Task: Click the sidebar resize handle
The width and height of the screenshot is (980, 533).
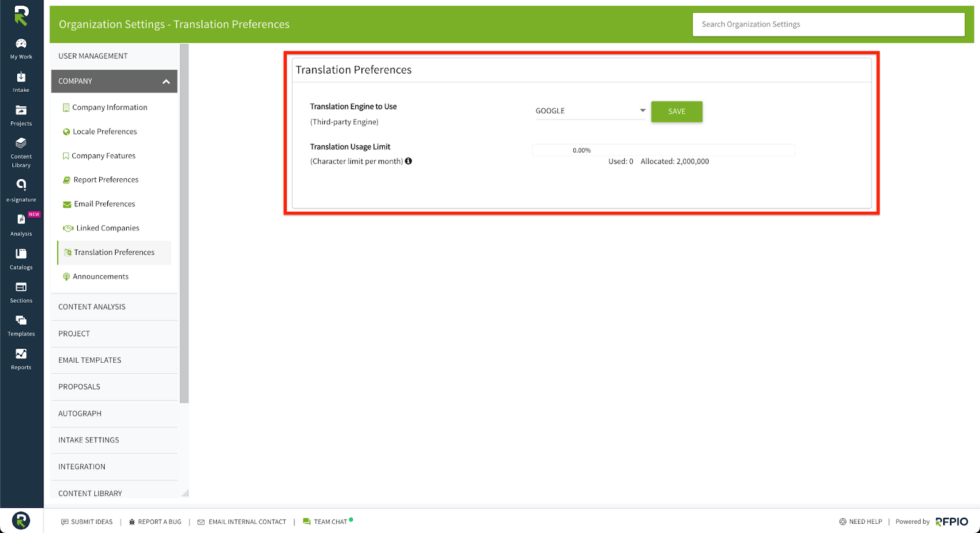Action: [x=185, y=493]
